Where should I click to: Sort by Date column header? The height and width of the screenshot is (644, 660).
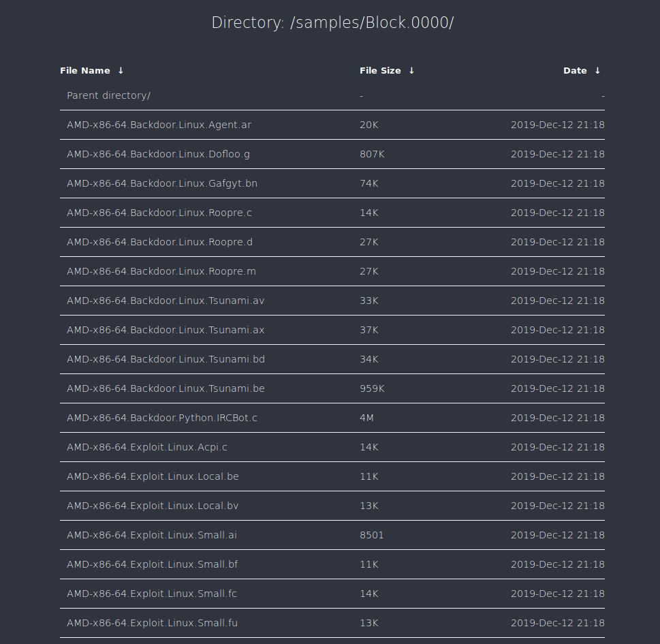(x=575, y=71)
